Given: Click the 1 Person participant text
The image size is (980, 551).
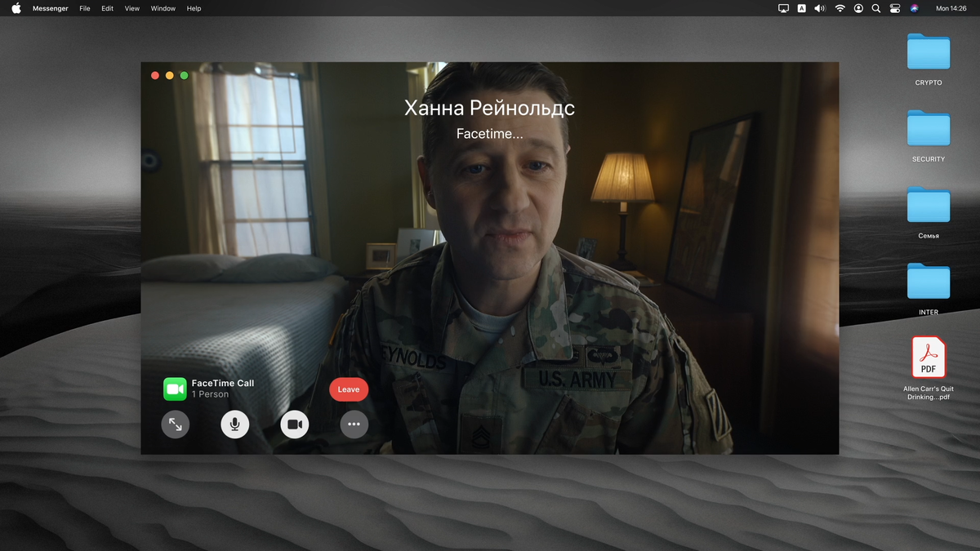Looking at the screenshot, I should click(x=210, y=394).
